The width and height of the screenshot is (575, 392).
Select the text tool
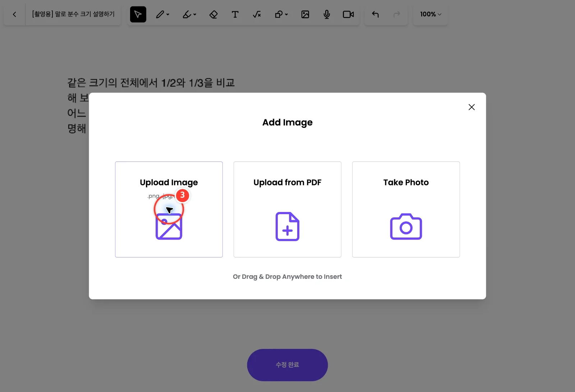tap(235, 14)
